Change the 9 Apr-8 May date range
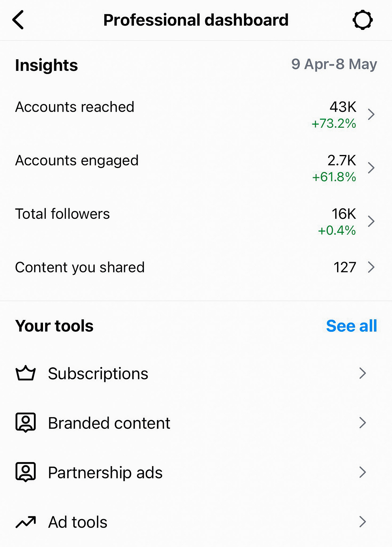392x547 pixels. (334, 64)
